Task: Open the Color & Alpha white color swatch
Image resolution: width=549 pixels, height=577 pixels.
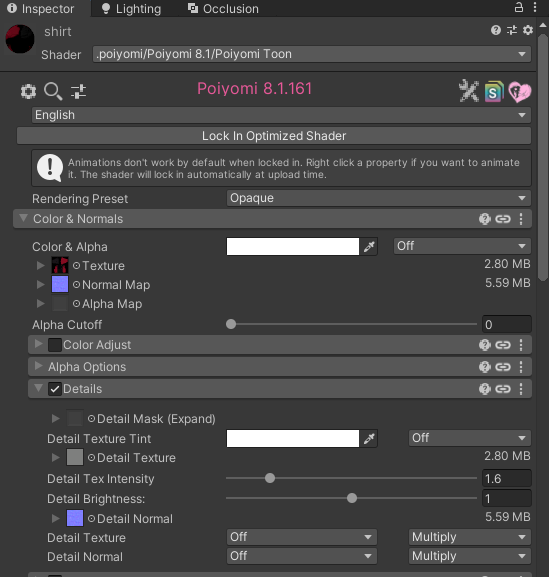Action: pyautogui.click(x=293, y=247)
